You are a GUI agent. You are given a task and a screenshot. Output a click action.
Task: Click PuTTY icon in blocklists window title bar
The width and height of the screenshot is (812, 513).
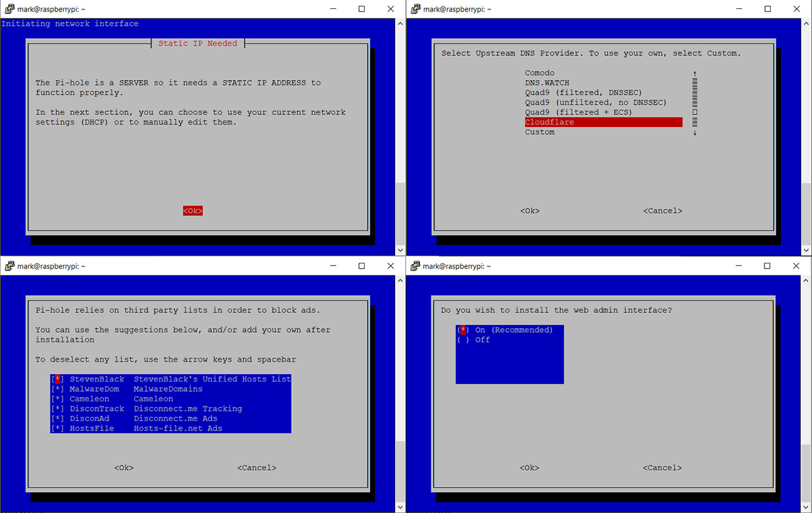(x=10, y=266)
